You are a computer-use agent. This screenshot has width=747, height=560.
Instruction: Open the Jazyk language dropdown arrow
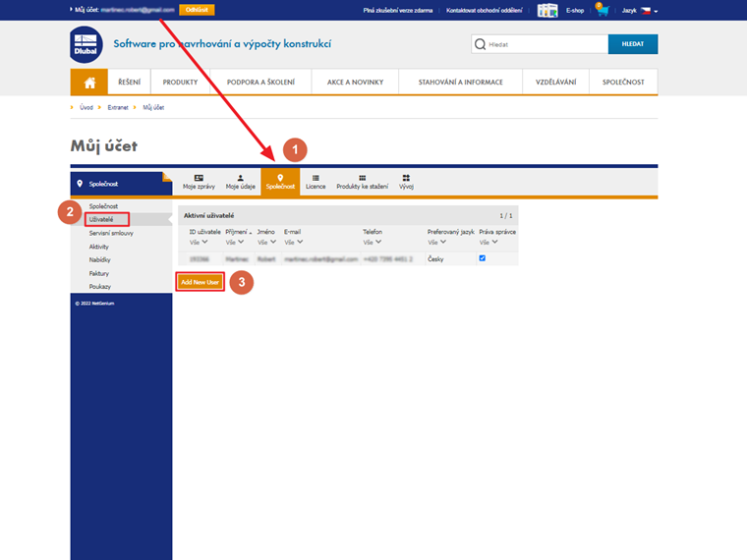(656, 11)
